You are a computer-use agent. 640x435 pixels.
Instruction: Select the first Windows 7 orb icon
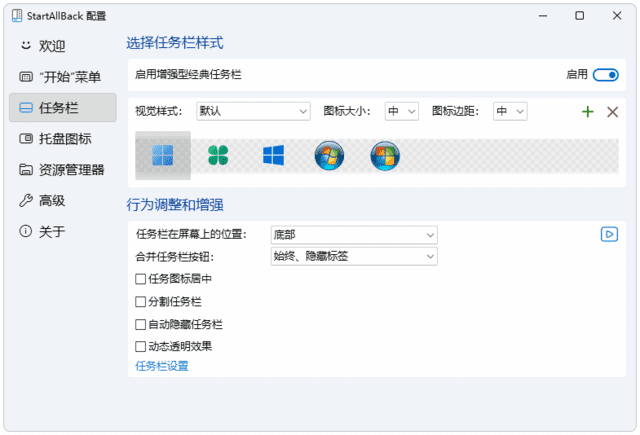(x=329, y=155)
